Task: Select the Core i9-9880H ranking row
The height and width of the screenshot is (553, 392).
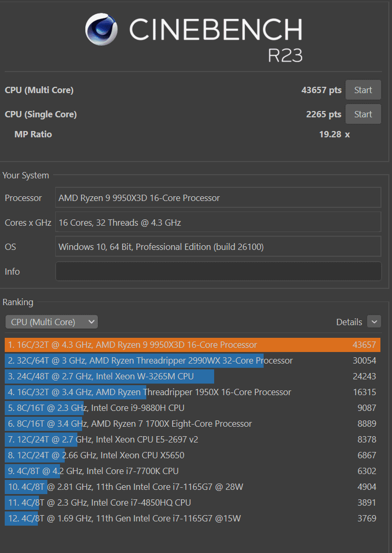Action: tap(192, 408)
